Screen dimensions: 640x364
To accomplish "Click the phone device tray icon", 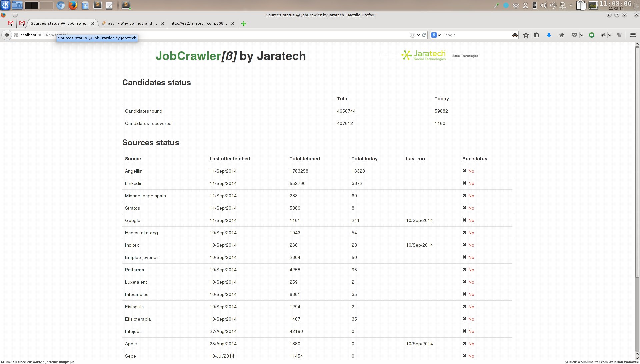I will [x=534, y=5].
